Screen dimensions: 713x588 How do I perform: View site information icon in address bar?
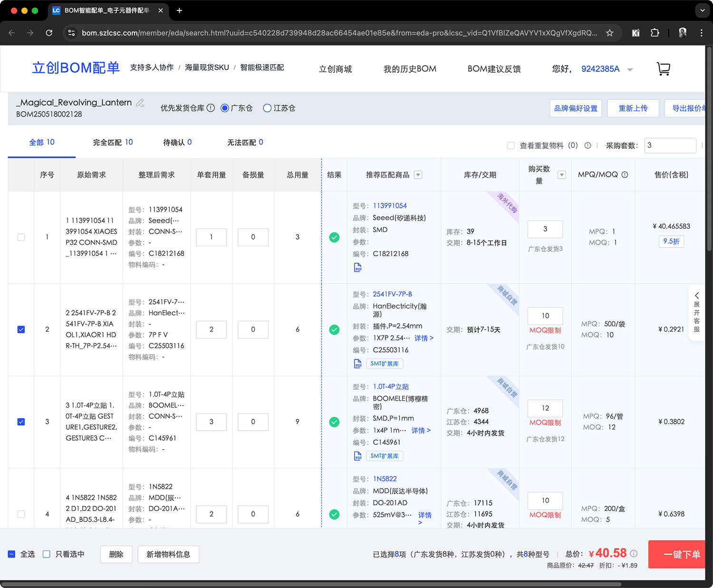click(72, 33)
